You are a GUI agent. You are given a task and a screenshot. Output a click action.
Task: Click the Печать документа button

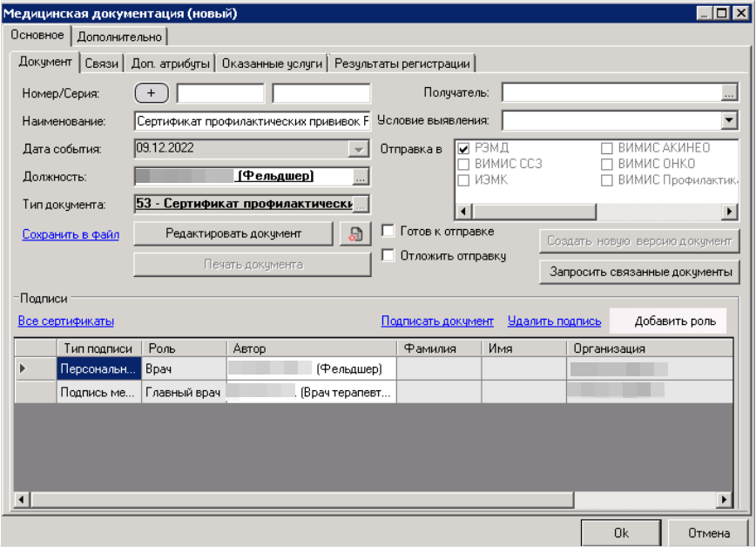[253, 264]
